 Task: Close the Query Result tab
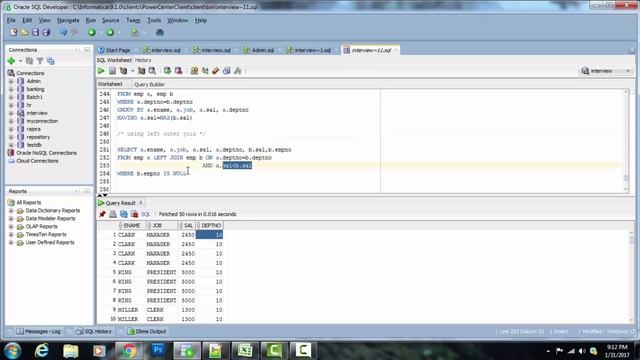141,203
